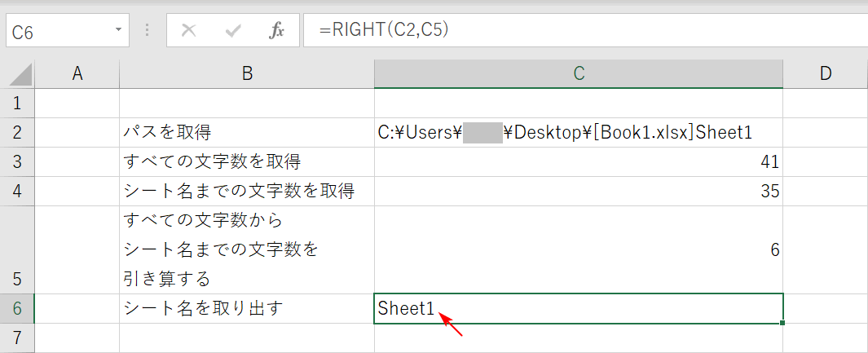Click cell C4 with value 35
The image size is (868, 353).
[x=579, y=191]
